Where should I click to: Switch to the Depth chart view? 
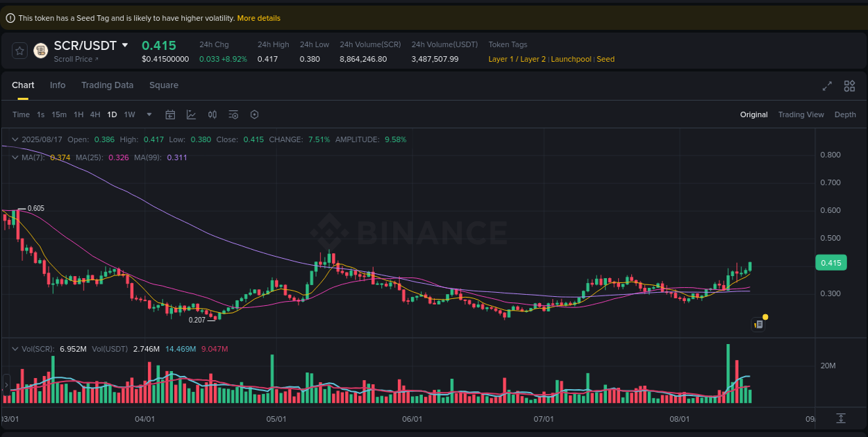(x=845, y=114)
